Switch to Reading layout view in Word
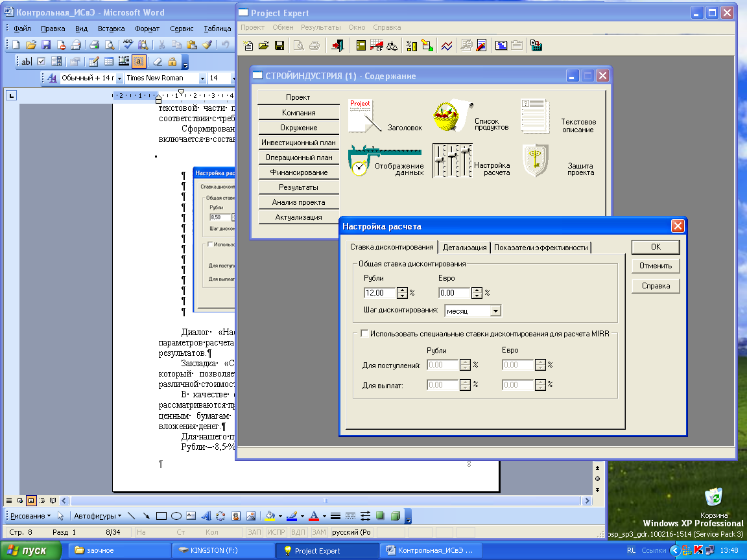Viewport: 747px width, 560px height. (53, 500)
